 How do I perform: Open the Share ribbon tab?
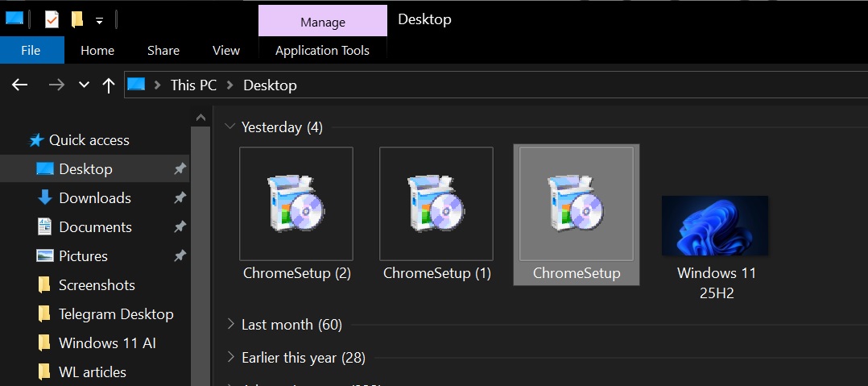pos(163,51)
